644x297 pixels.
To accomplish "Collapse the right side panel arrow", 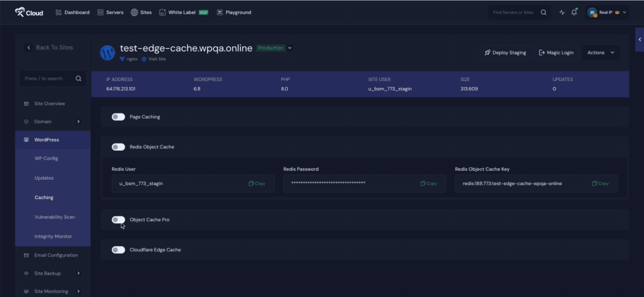I will point(639,40).
